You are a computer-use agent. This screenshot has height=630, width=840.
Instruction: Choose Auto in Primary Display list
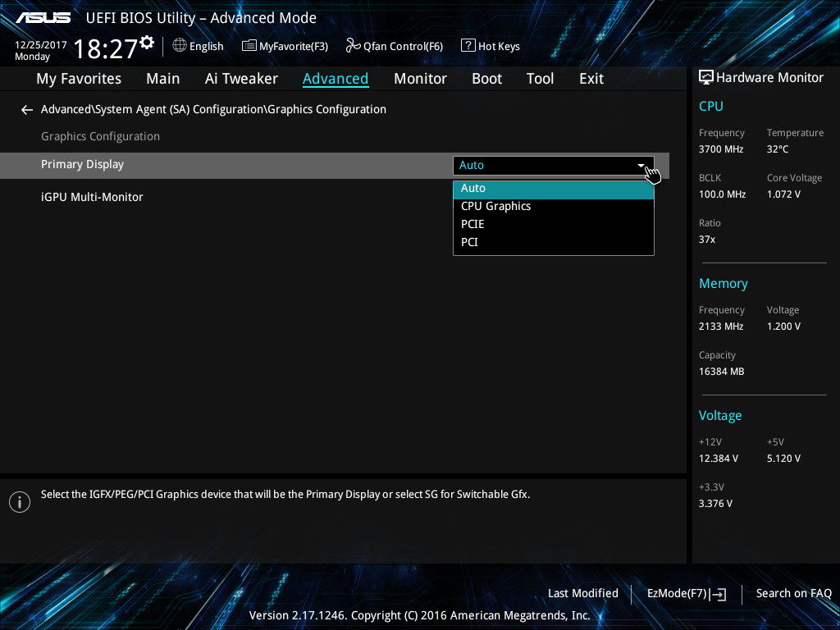[554, 189]
